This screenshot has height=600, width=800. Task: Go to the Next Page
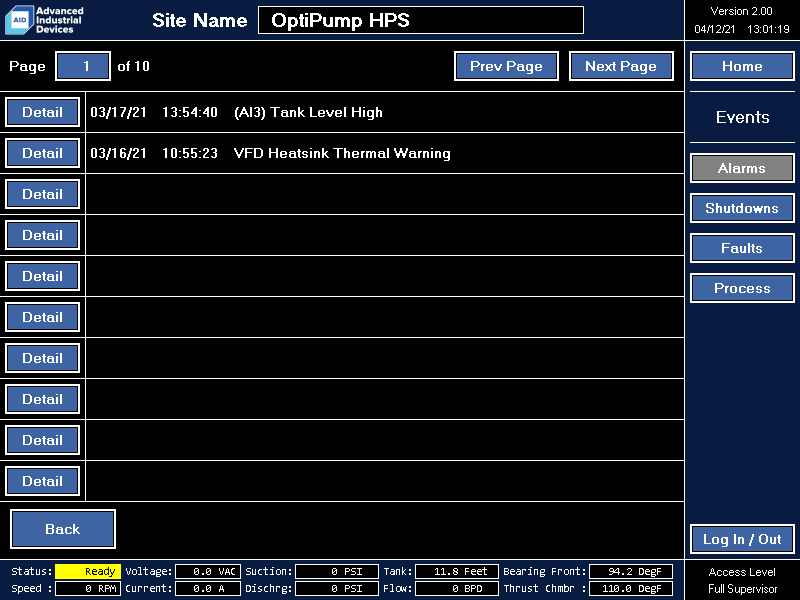(621, 66)
